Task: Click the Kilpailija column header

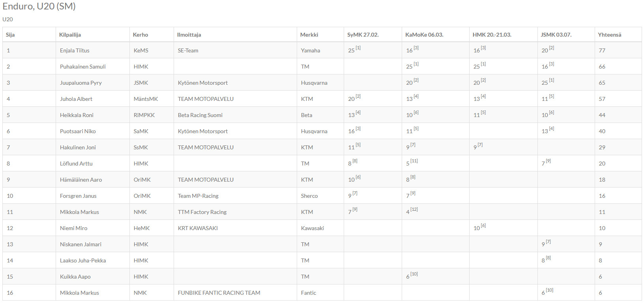Action: click(70, 35)
